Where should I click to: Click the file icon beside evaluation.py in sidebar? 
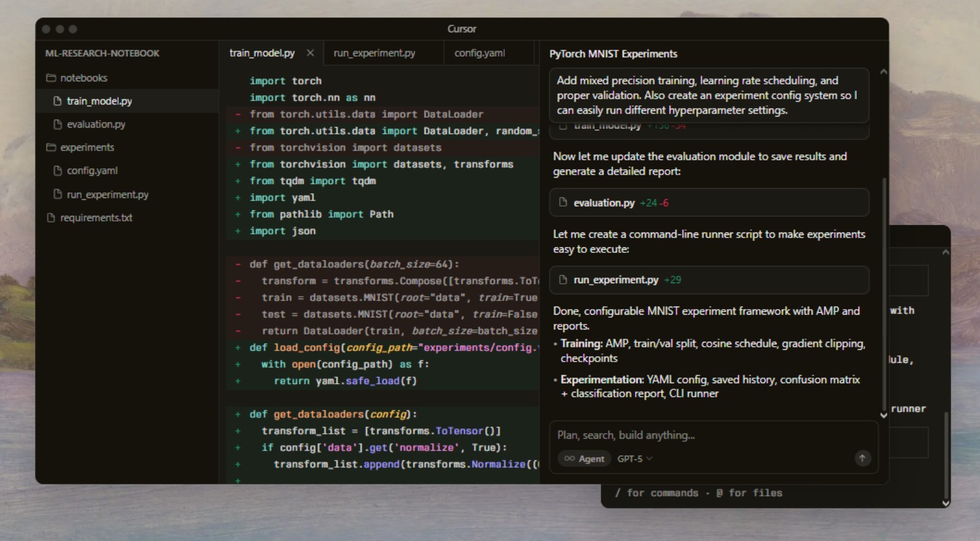pyautogui.click(x=57, y=125)
